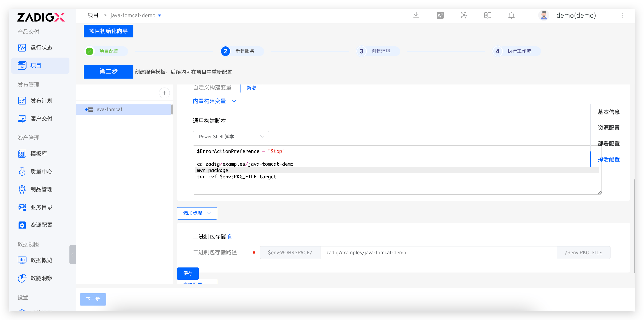The width and height of the screenshot is (644, 320).
Task: Click the ZadigX logo
Action: (41, 17)
